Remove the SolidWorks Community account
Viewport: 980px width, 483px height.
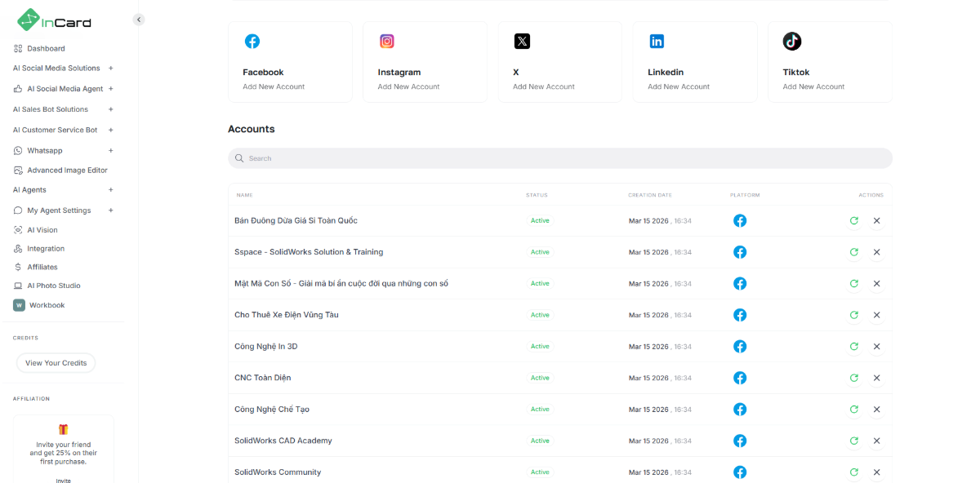coord(876,472)
